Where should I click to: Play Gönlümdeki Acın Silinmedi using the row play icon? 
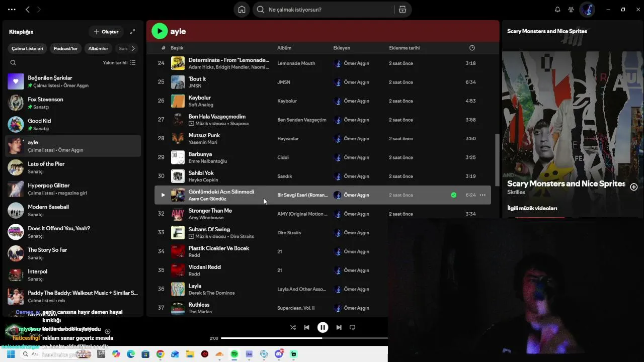click(x=163, y=195)
